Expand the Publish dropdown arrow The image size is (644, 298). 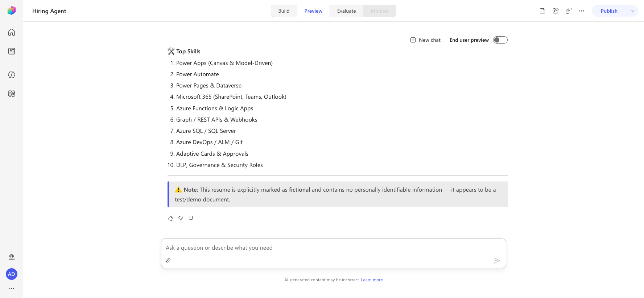[x=632, y=11]
